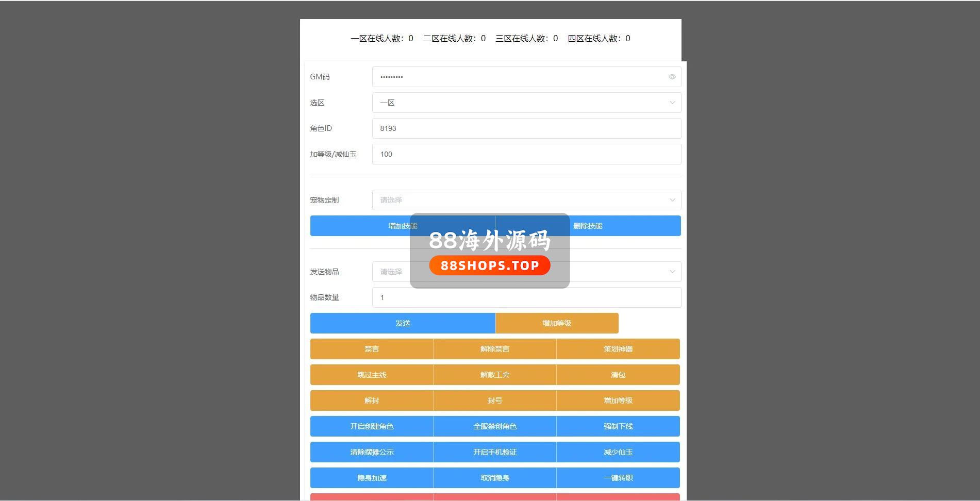Open the 发送物品 dropdown arrow
980x501 pixels.
point(672,272)
